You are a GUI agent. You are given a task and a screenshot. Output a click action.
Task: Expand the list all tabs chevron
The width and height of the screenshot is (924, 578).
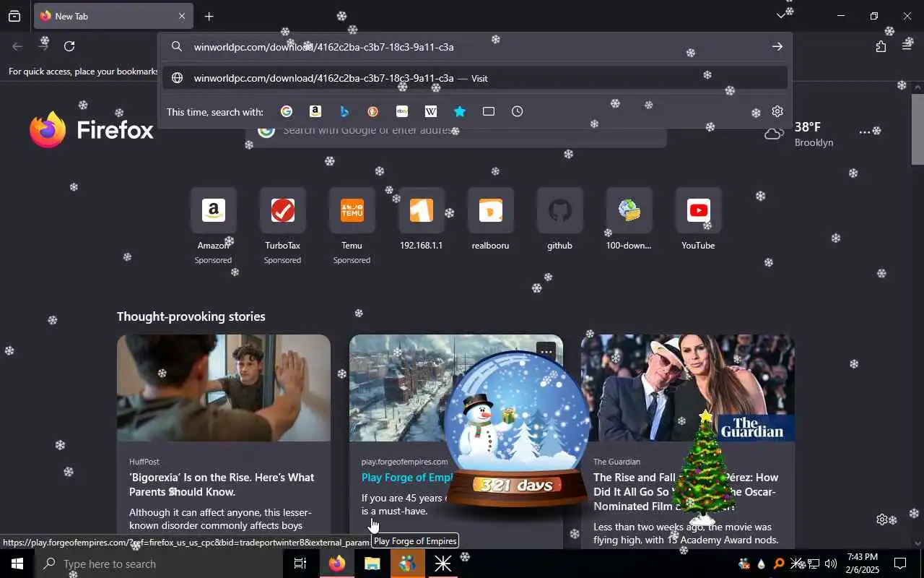tap(780, 16)
